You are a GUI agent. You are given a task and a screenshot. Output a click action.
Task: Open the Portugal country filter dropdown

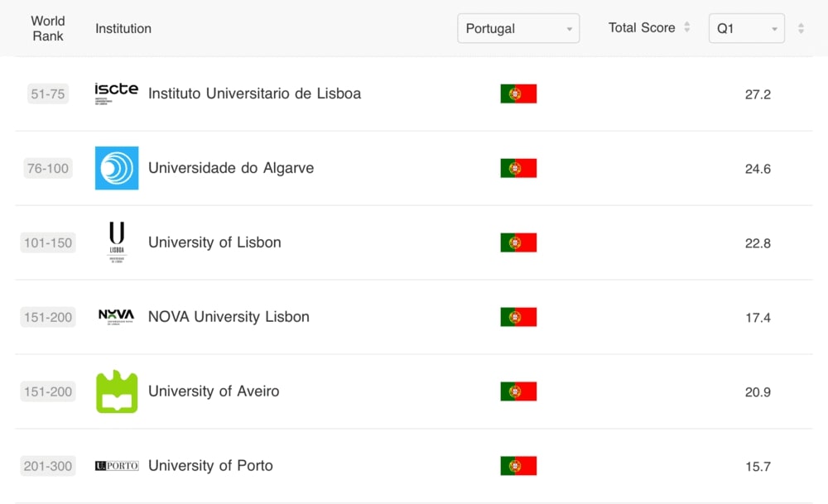click(x=518, y=28)
